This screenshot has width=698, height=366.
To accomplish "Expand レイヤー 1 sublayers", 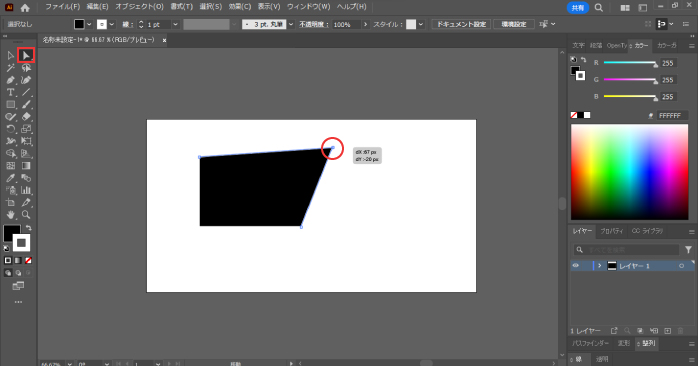I will click(x=600, y=266).
